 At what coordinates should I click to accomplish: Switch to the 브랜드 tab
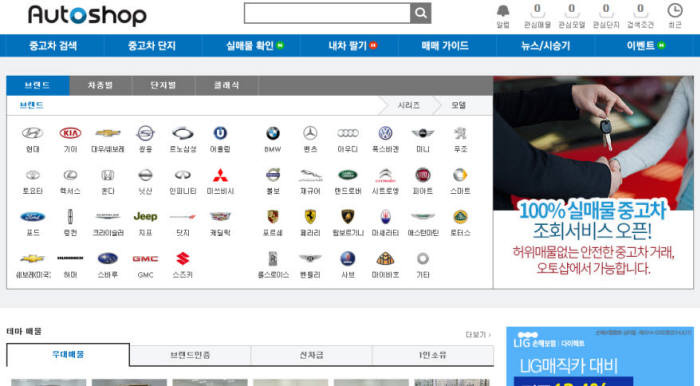coord(38,85)
